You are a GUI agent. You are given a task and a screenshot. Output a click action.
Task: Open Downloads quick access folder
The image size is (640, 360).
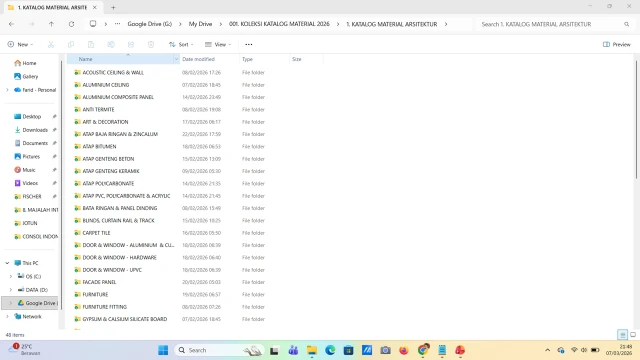[31, 130]
